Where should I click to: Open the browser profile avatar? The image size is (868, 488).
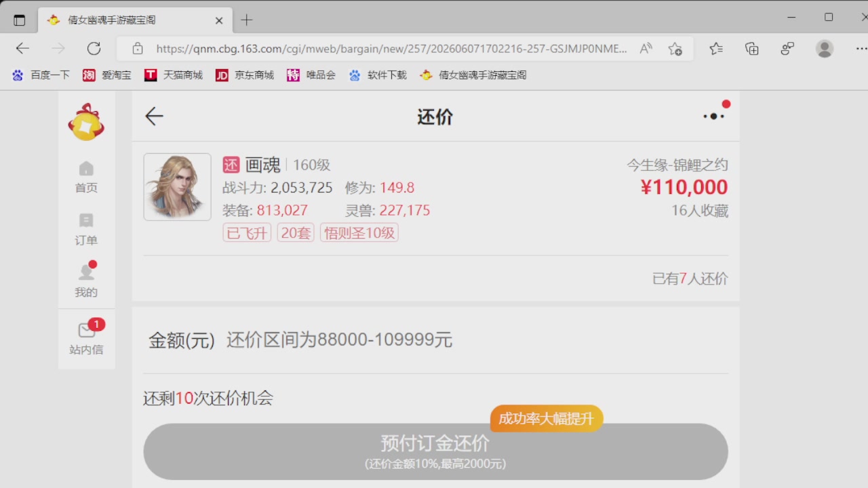(825, 48)
